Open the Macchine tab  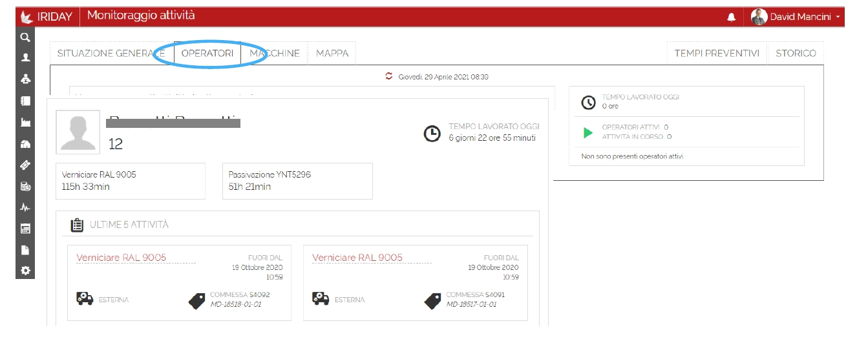[x=275, y=54]
